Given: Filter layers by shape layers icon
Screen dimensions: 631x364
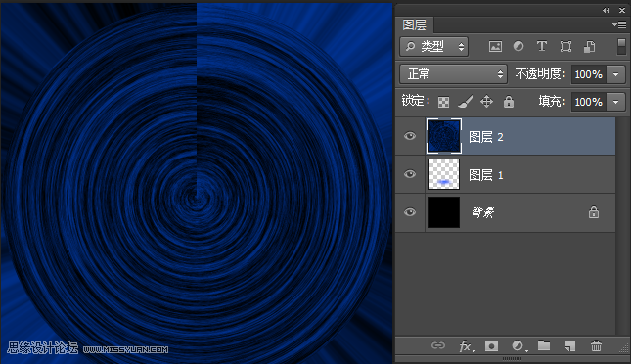Looking at the screenshot, I should [565, 47].
